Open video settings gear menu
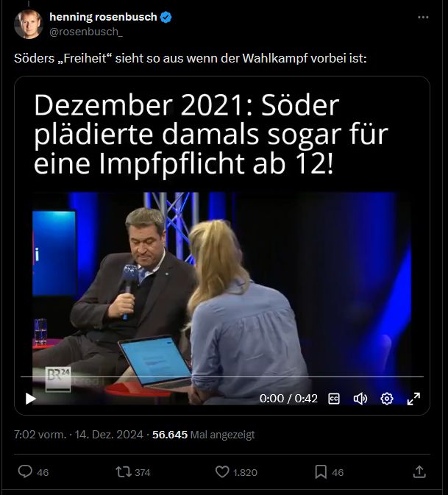Viewport: 448px width, 495px height. tap(387, 399)
